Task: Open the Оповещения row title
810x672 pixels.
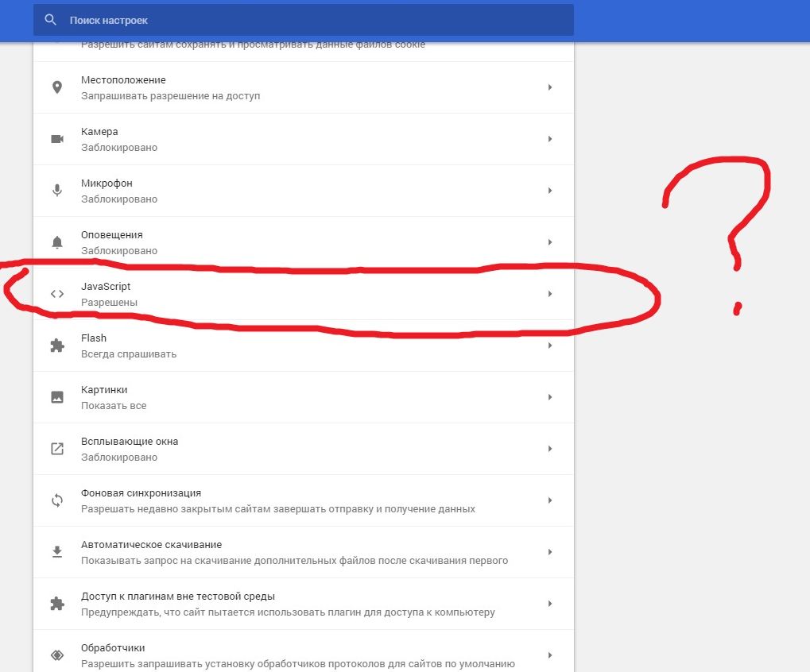Action: [x=111, y=235]
